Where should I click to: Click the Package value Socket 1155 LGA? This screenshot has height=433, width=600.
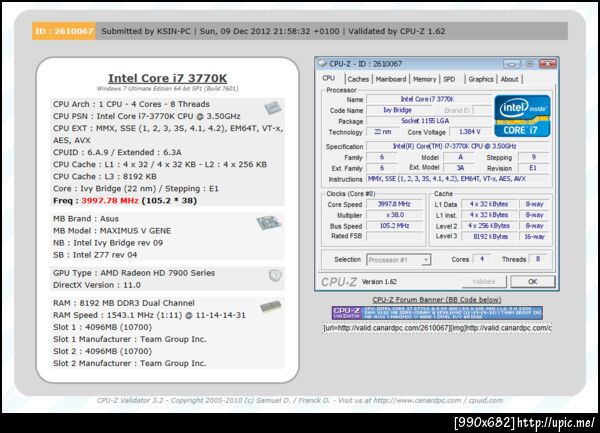[428, 121]
